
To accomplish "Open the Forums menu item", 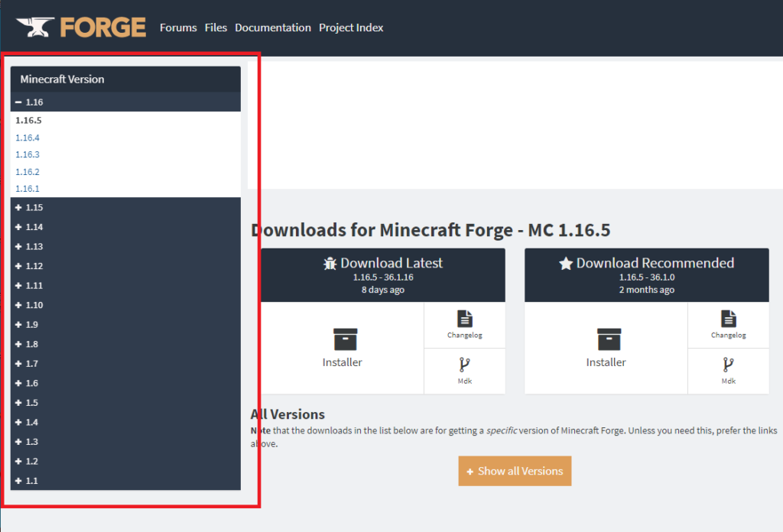I will pyautogui.click(x=178, y=28).
